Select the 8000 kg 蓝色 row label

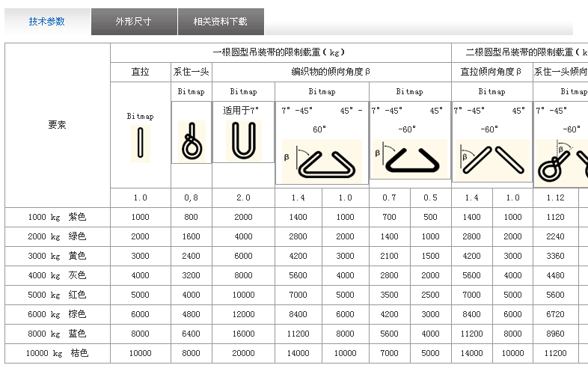57,334
